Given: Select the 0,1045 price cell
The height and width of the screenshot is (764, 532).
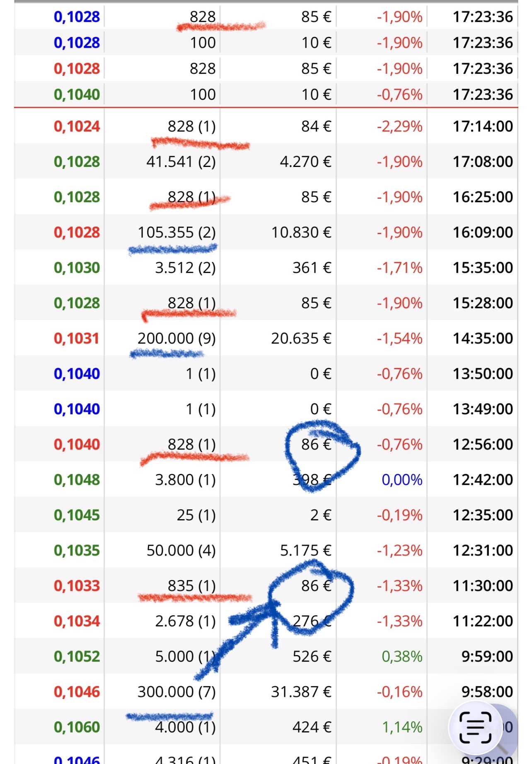Looking at the screenshot, I should pyautogui.click(x=77, y=515).
